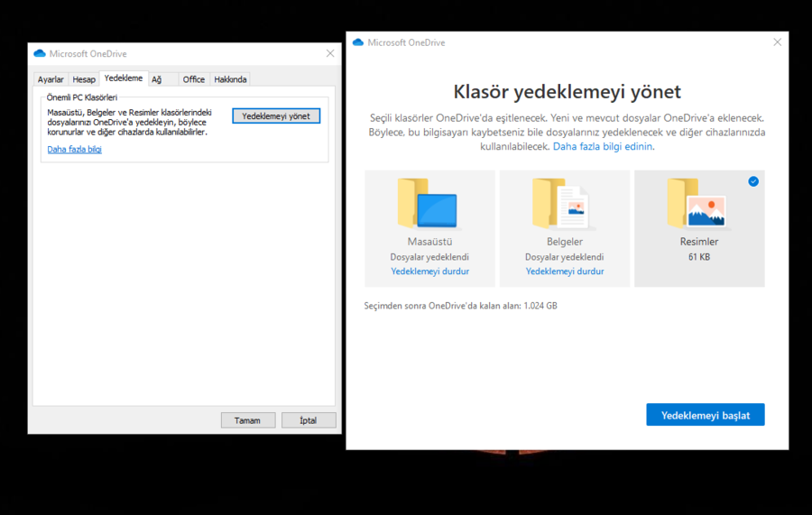Click the Önemli PC Klasörleri group label
The height and width of the screenshot is (515, 812).
tap(82, 97)
